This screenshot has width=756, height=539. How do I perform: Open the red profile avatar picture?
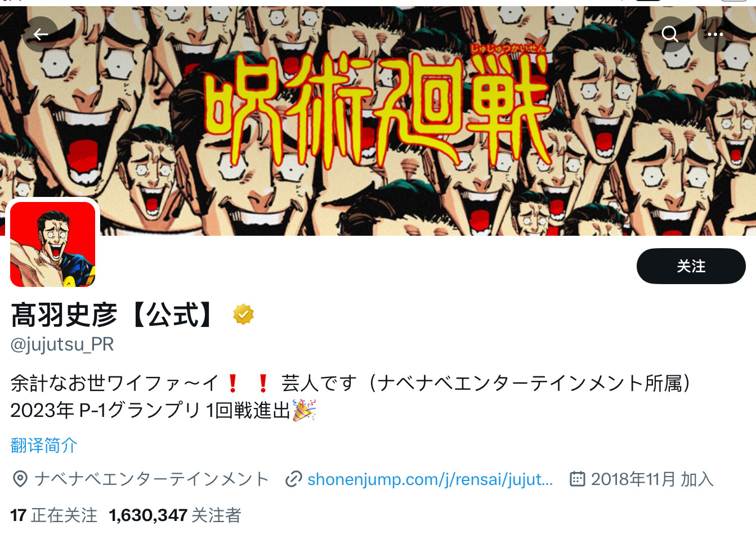53,244
